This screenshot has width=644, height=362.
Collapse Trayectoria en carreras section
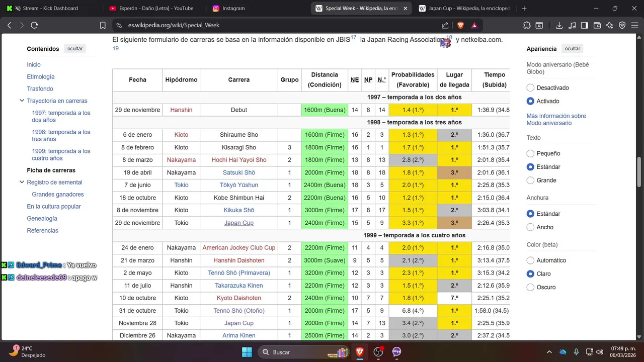pos(22,101)
